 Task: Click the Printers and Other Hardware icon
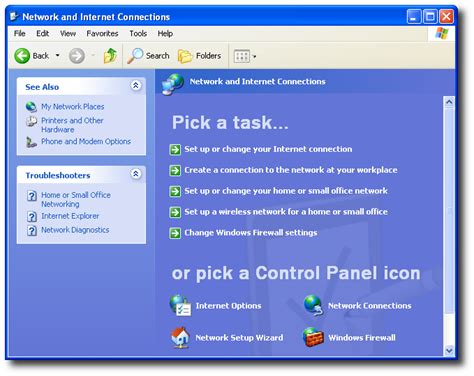click(31, 121)
